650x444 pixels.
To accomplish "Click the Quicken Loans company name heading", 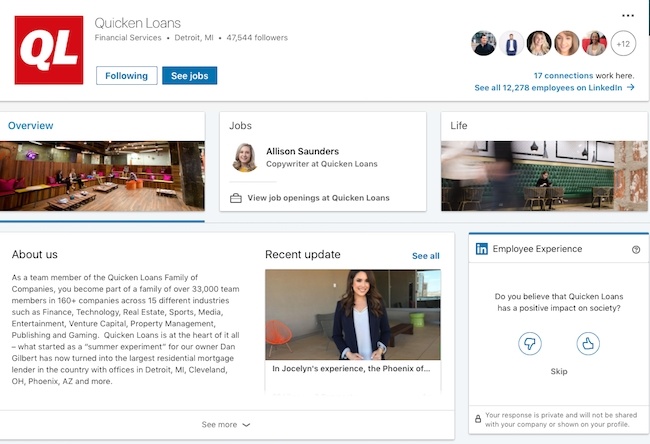I will (x=138, y=23).
